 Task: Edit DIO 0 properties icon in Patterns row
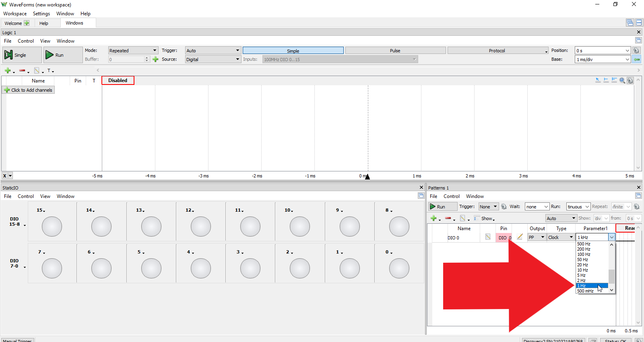(488, 237)
